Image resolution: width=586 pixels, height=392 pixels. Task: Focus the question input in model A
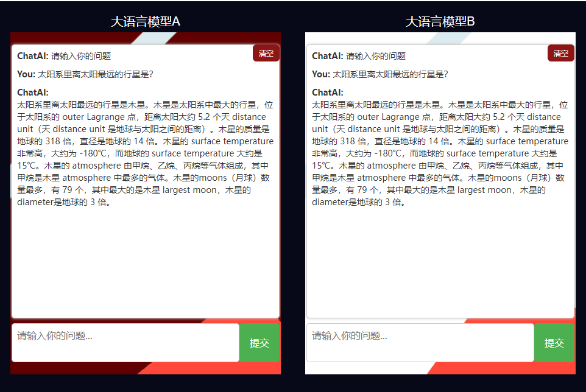125,343
